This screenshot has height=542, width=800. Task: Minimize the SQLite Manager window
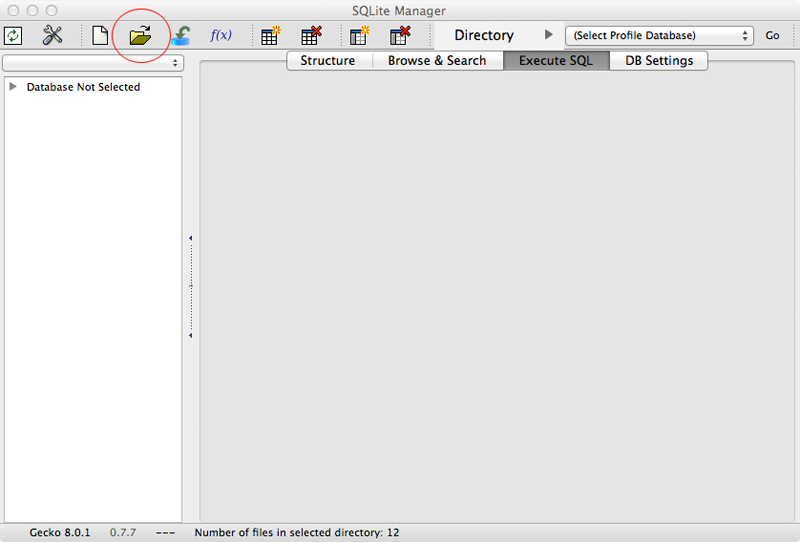33,10
